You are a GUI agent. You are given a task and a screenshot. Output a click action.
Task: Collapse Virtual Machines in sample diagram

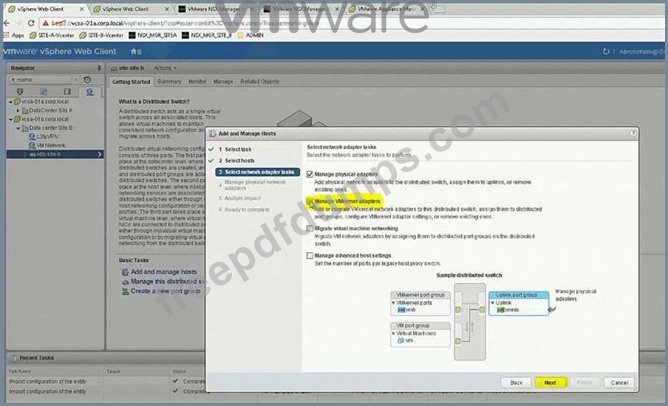click(393, 333)
